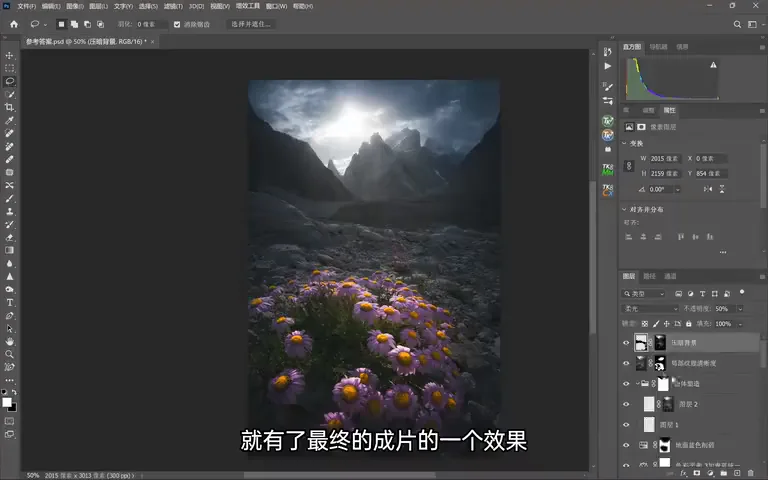The image size is (768, 480).
Task: Align left edges in Properties
Action: (x=629, y=237)
